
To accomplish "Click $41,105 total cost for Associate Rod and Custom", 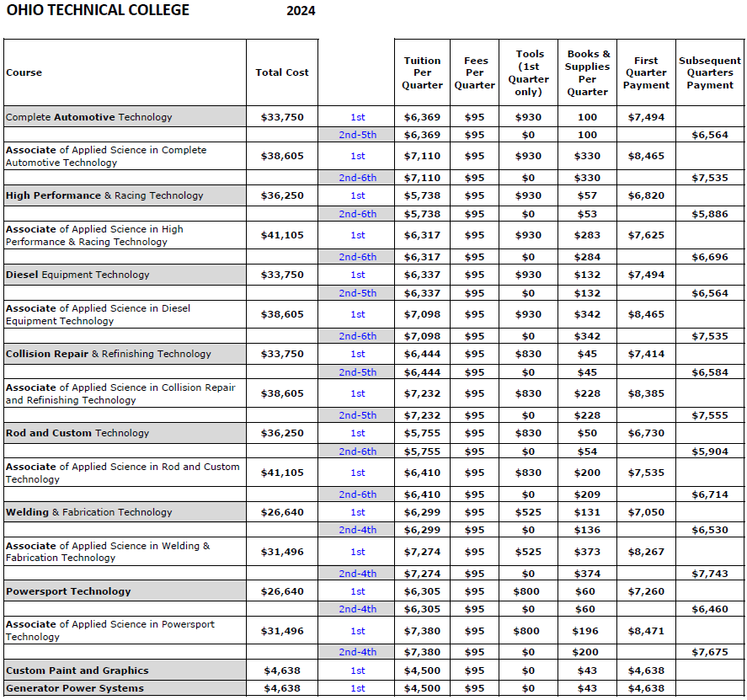I will coord(282,473).
